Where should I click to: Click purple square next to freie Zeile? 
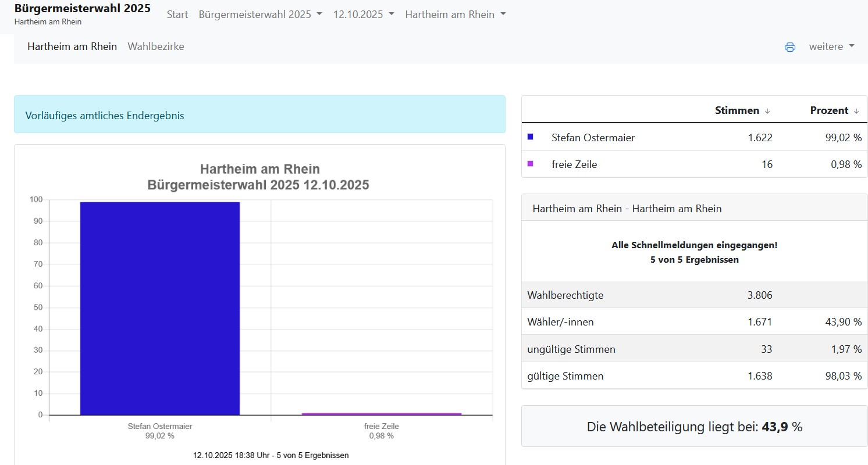[x=530, y=164]
